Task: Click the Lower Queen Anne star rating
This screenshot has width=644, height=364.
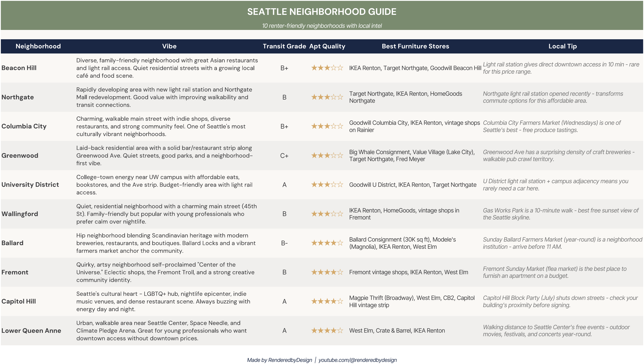Action: (327, 330)
